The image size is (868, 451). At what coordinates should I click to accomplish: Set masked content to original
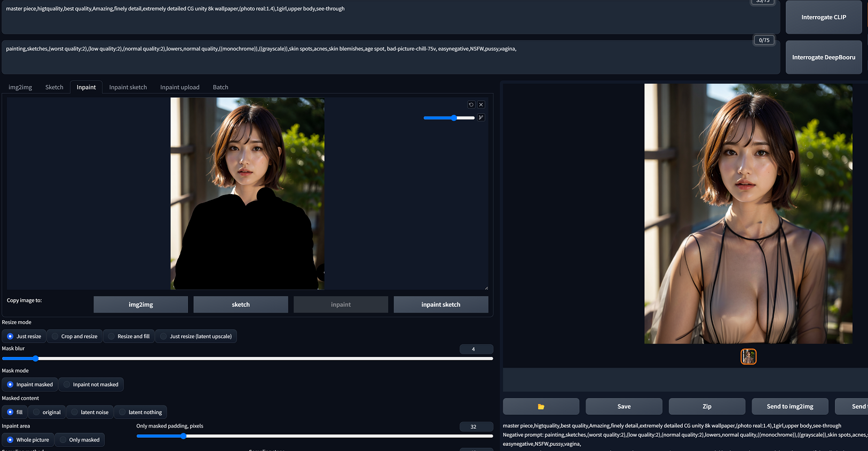tap(46, 413)
